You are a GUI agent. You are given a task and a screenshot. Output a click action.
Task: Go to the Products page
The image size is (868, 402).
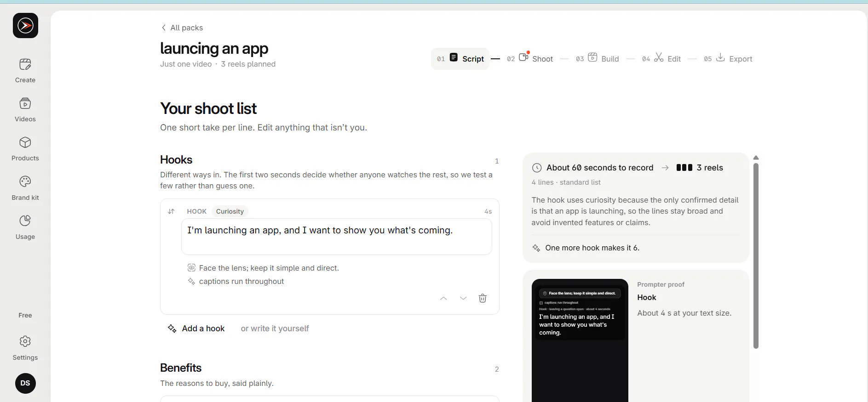coord(25,149)
